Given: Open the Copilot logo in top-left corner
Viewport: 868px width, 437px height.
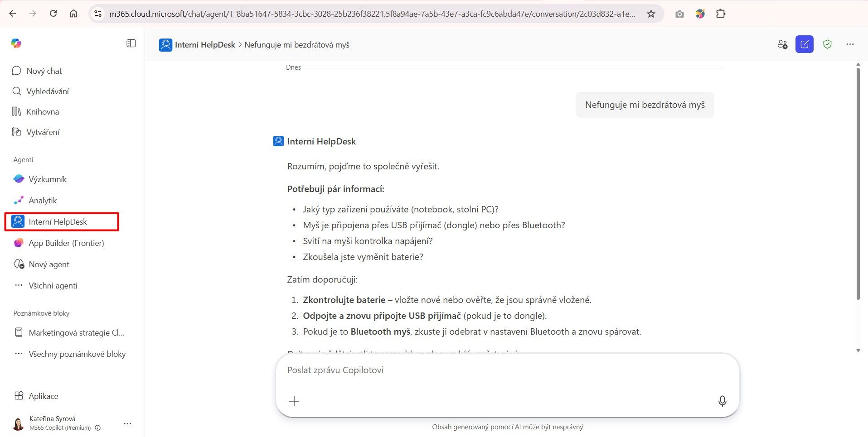Looking at the screenshot, I should click(x=16, y=43).
